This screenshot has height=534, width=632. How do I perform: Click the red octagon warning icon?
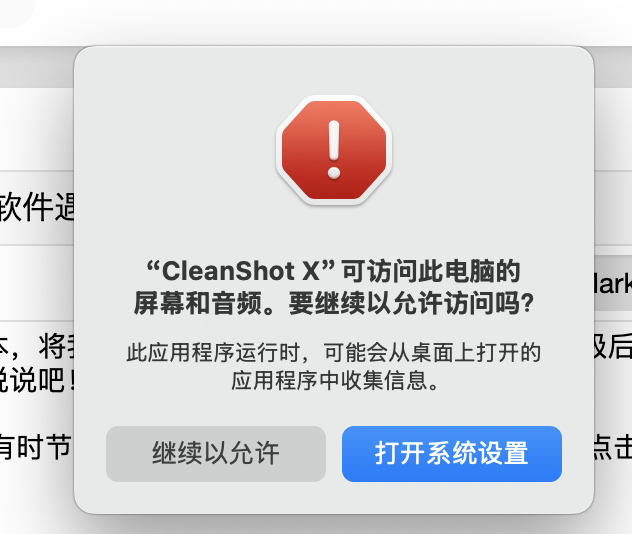[x=334, y=150]
